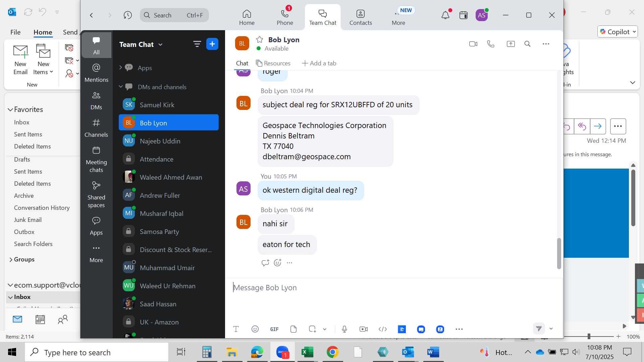Open the Zoom calendar icon in the title bar
Image resolution: width=644 pixels, height=362 pixels.
pyautogui.click(x=464, y=15)
